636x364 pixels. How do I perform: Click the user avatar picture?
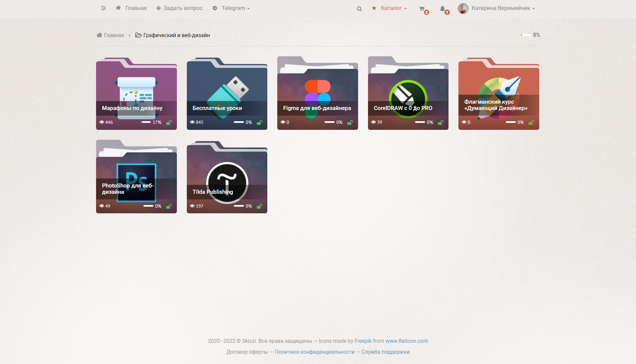click(463, 9)
